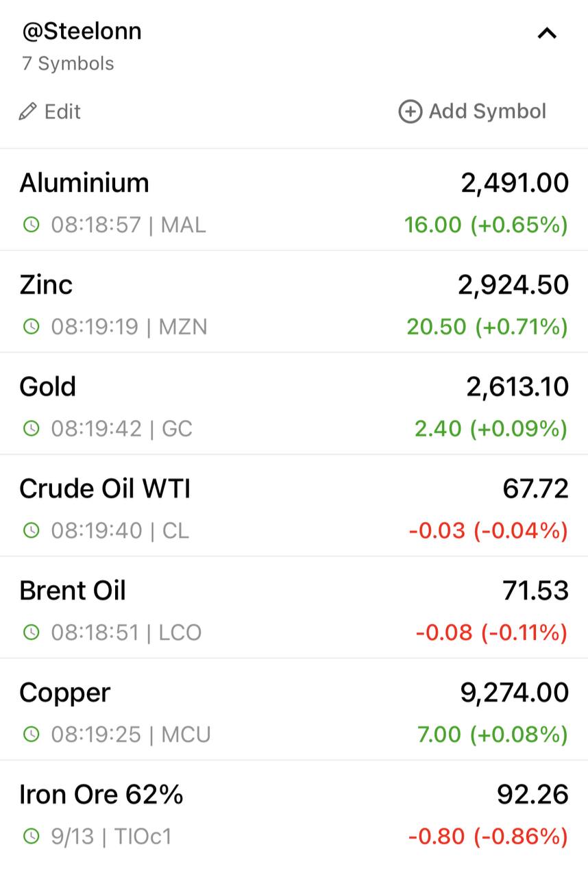Click the clock icon in Brent Oil row

(x=32, y=632)
